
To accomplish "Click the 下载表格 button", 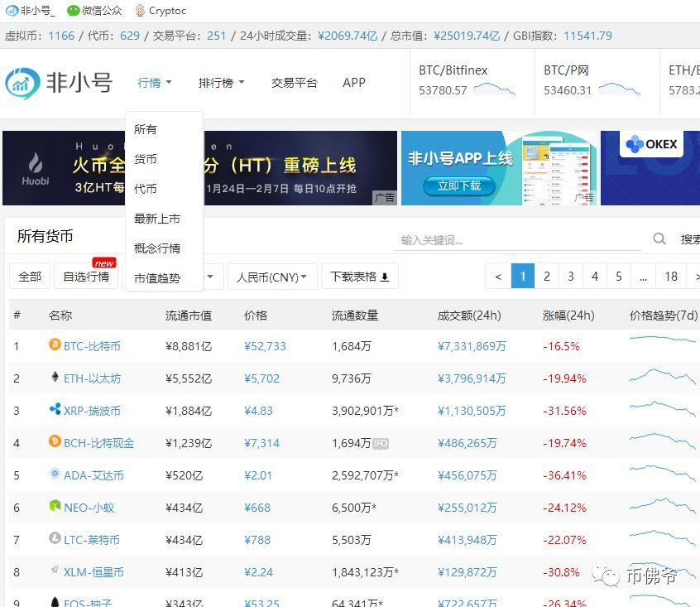I will click(360, 277).
